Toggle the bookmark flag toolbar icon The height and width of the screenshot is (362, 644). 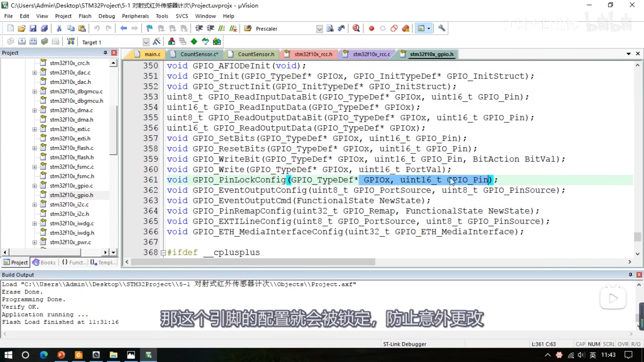tap(149, 28)
